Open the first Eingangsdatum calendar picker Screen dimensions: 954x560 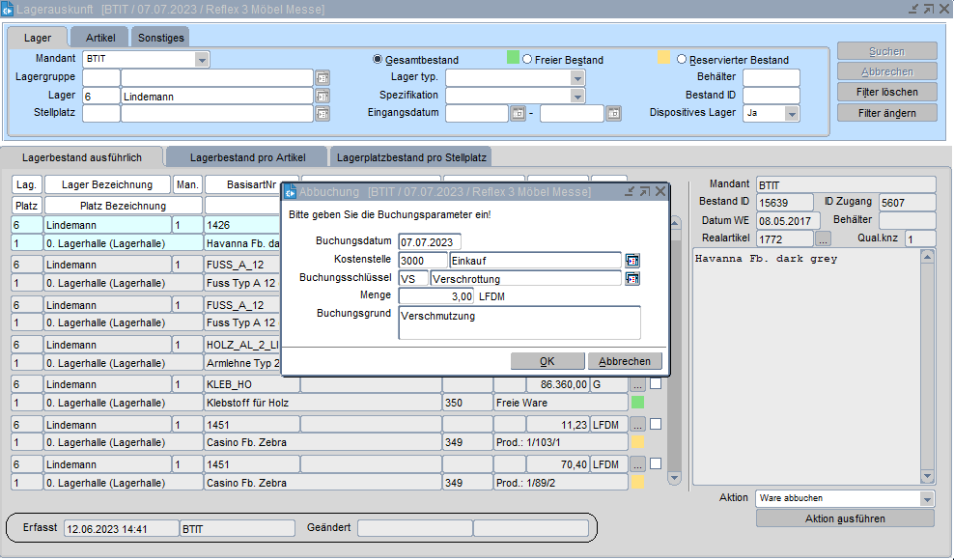pos(518,114)
